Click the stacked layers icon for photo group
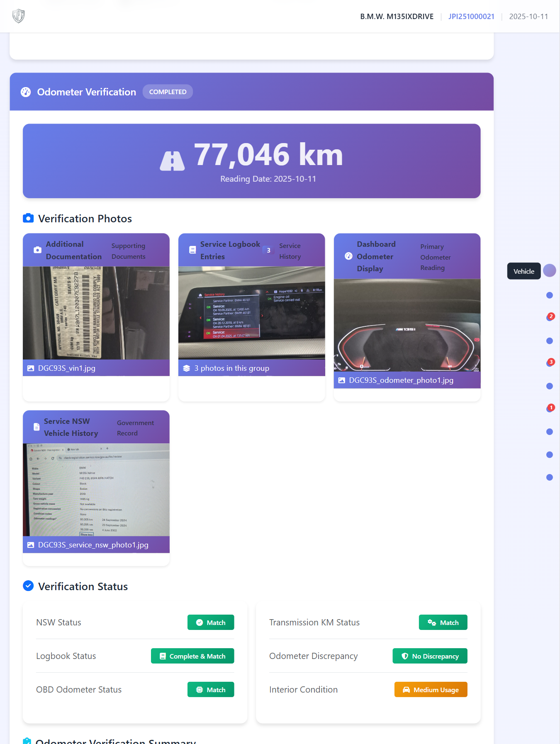 (x=187, y=368)
